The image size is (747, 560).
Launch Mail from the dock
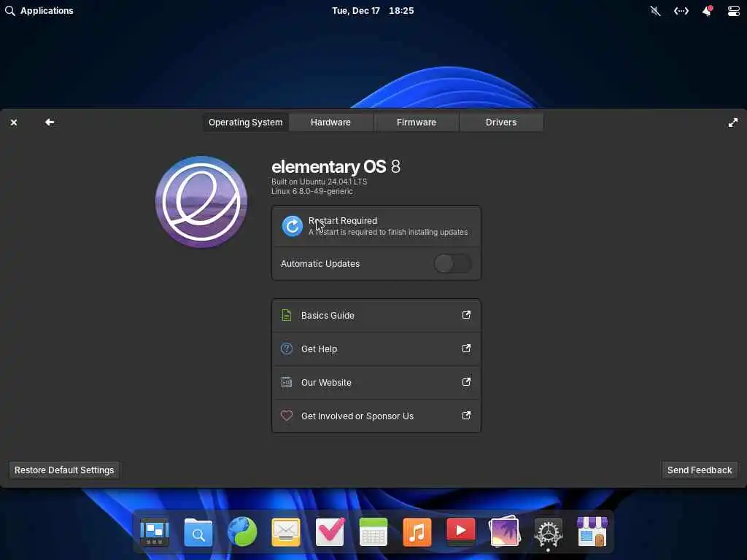point(286,532)
